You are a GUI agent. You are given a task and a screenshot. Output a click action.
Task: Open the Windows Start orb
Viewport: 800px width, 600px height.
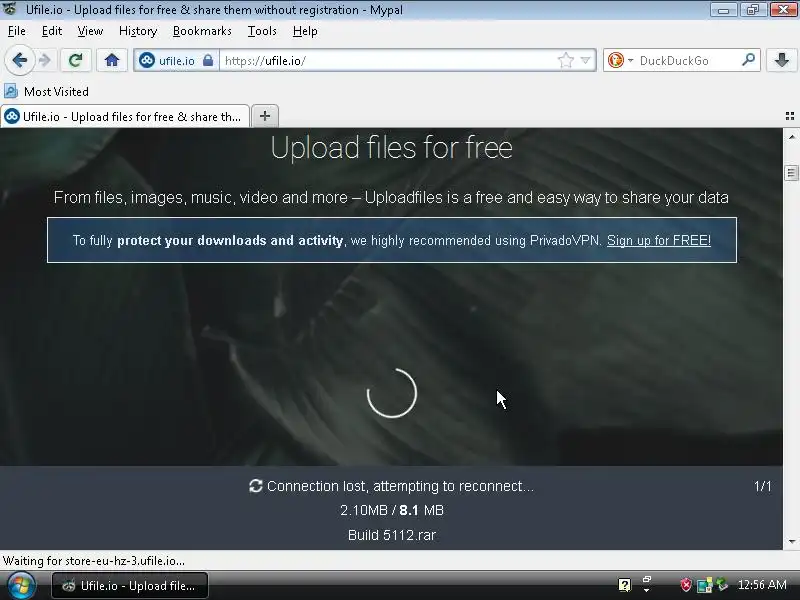(x=21, y=586)
